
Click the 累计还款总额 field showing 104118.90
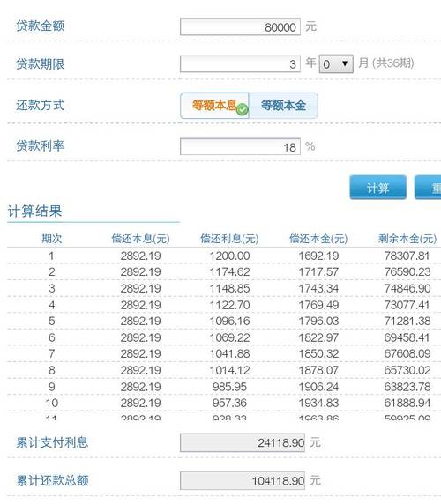243,481
